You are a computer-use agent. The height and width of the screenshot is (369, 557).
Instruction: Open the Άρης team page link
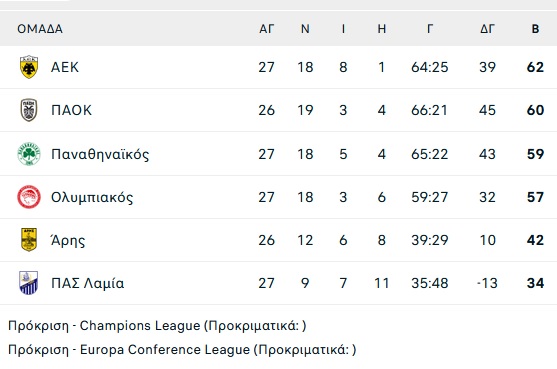point(68,240)
